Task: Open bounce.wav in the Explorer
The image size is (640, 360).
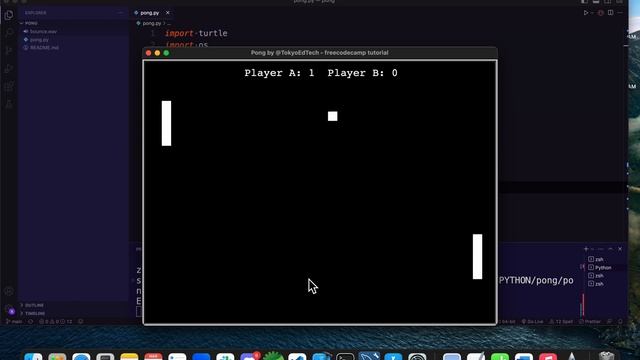Action: point(43,31)
